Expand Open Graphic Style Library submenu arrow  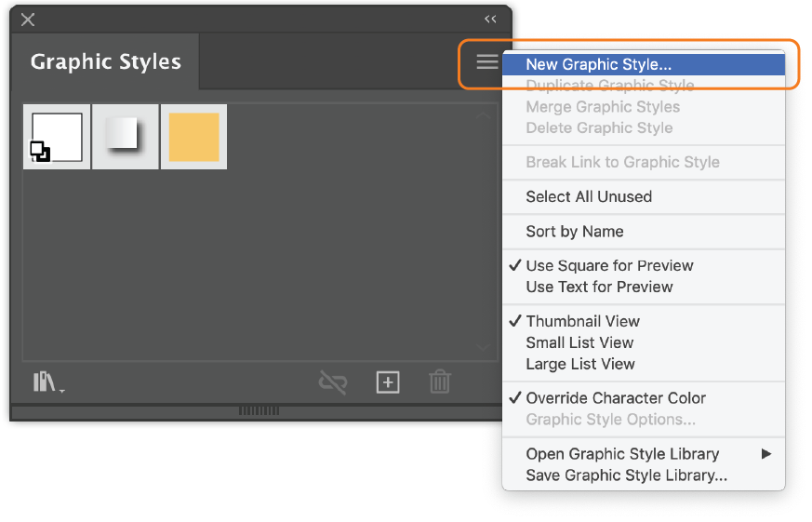(766, 454)
